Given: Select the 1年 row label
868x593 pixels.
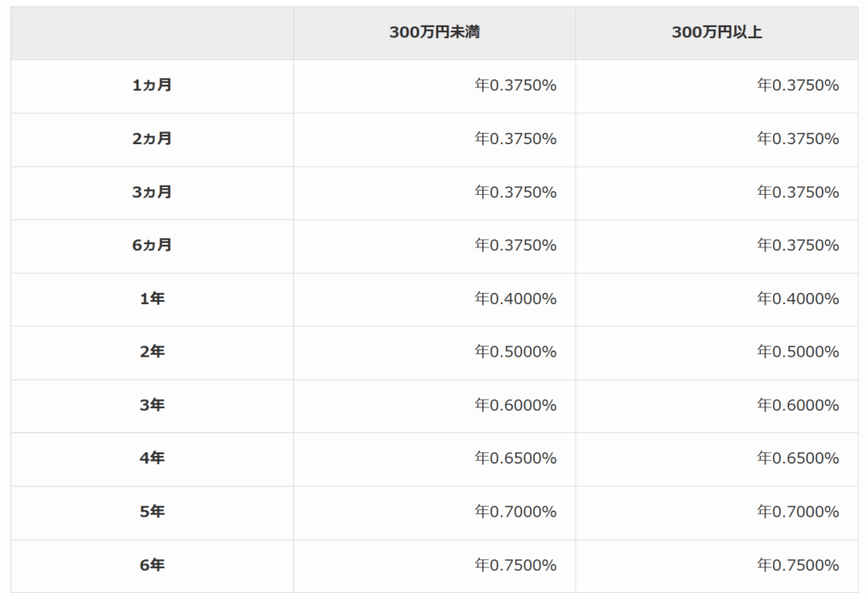Looking at the screenshot, I should click(x=153, y=299).
